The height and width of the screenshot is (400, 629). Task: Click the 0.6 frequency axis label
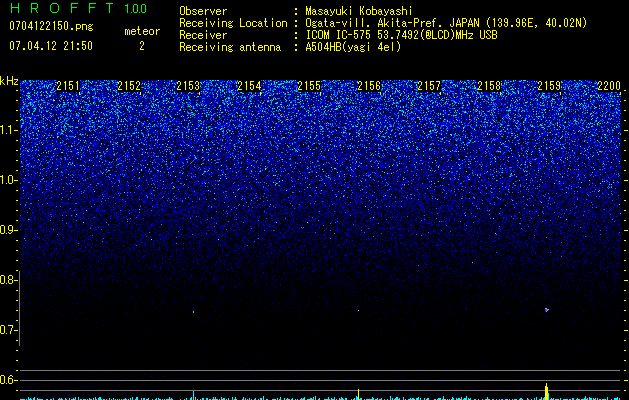pyautogui.click(x=7, y=380)
